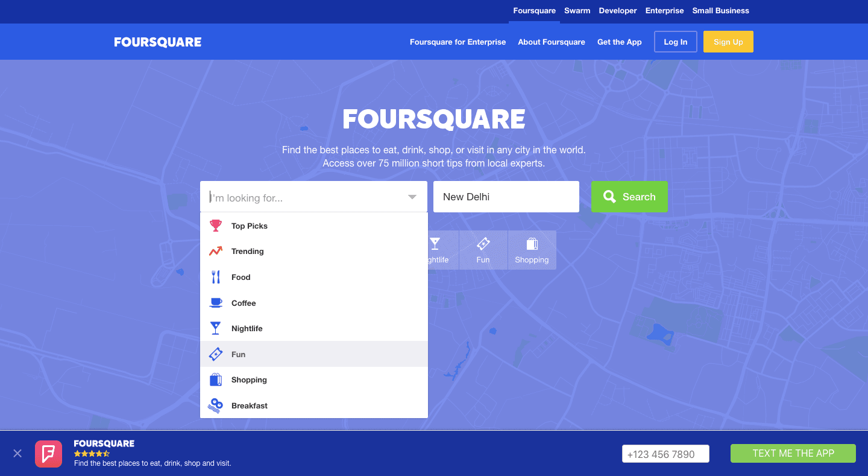This screenshot has height=476, width=868.
Task: Click the Nightlife cocktail icon in dropdown
Action: [216, 328]
